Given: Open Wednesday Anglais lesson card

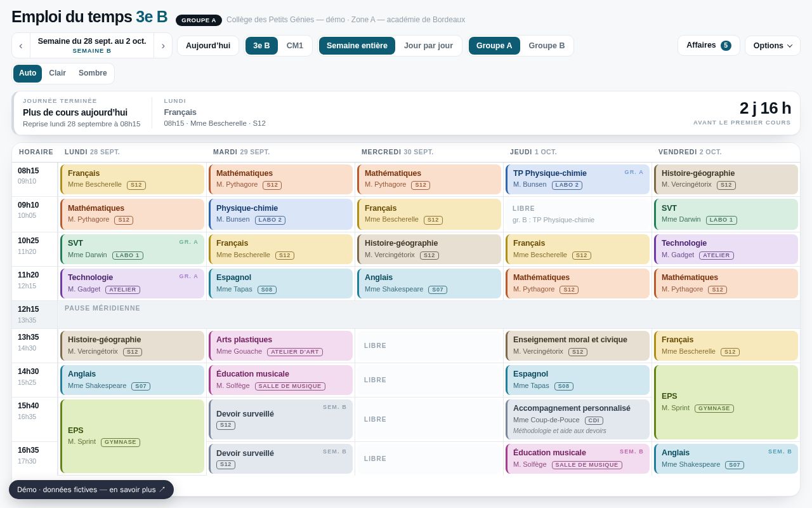Looking at the screenshot, I should (x=429, y=284).
